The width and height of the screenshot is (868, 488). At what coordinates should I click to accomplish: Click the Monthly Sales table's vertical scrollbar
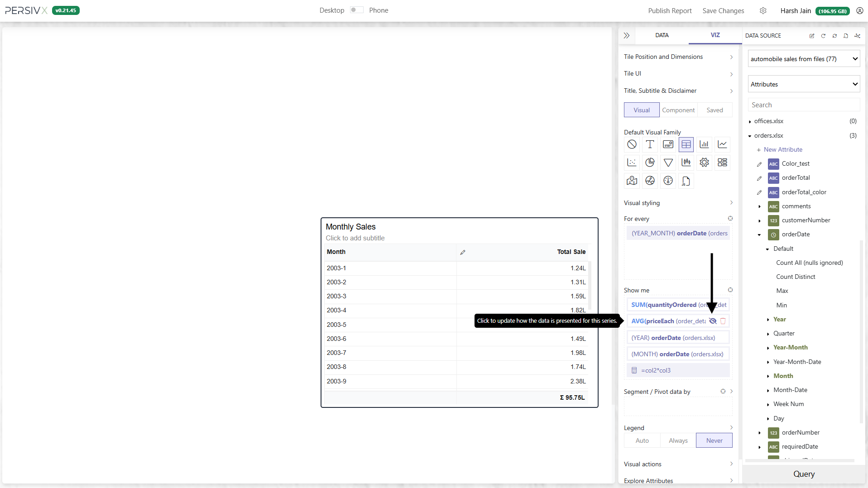590,285
